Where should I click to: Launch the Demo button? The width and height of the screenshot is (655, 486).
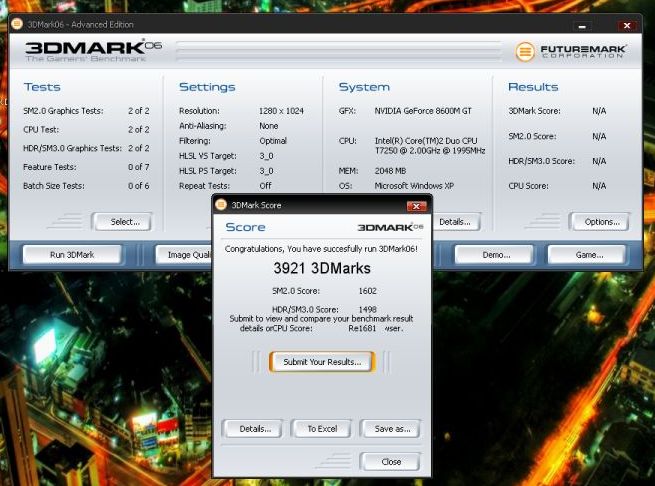[x=495, y=254]
